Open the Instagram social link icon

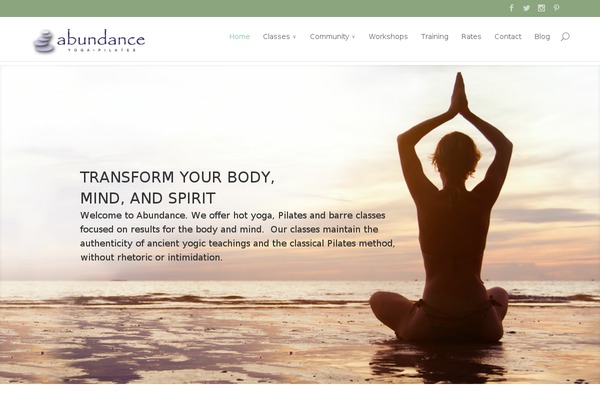(x=541, y=8)
